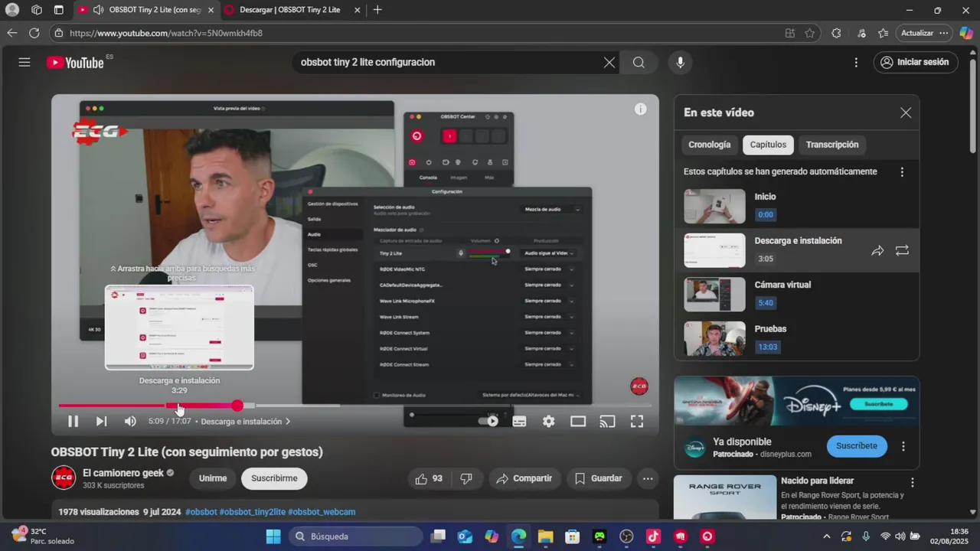Mute the video player volume
Image resolution: width=980 pixels, height=551 pixels.
(130, 421)
